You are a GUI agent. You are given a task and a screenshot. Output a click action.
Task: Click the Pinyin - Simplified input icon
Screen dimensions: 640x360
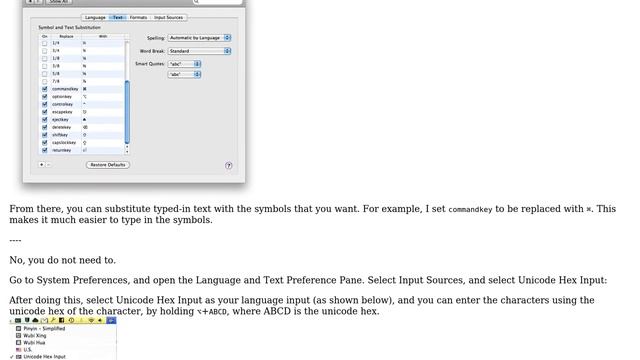[x=18, y=329]
